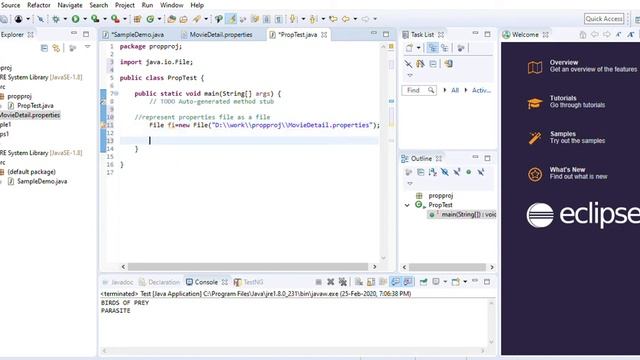This screenshot has height=360, width=640.
Task: Click Collapse All icon in Package Explorer
Action: [x=44, y=48]
